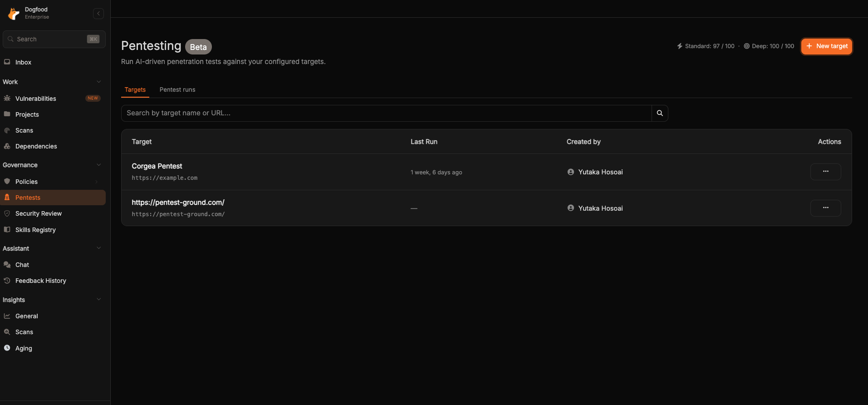The image size is (868, 405).
Task: Click 'Standard: 97 / 100' quota text
Action: [710, 46]
